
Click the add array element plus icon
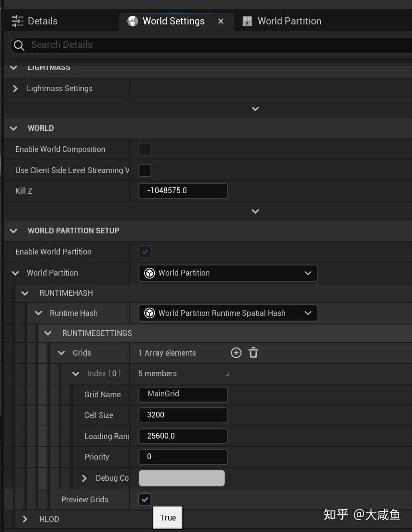pyautogui.click(x=236, y=353)
